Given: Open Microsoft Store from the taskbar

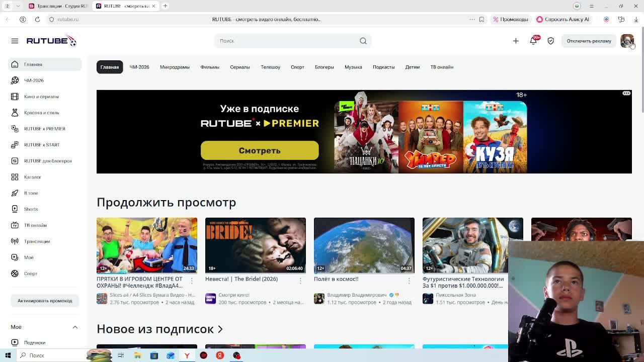Looking at the screenshot, I should point(154,355).
